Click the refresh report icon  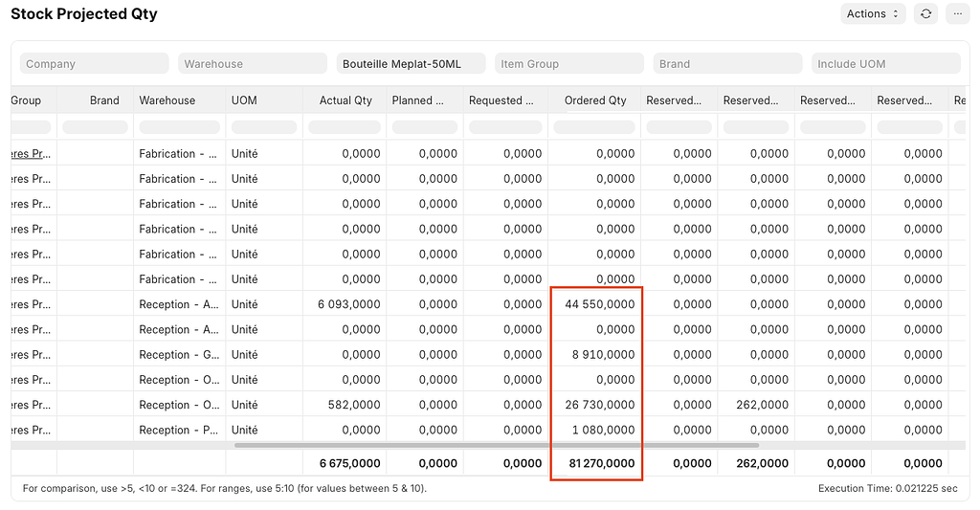pos(924,13)
